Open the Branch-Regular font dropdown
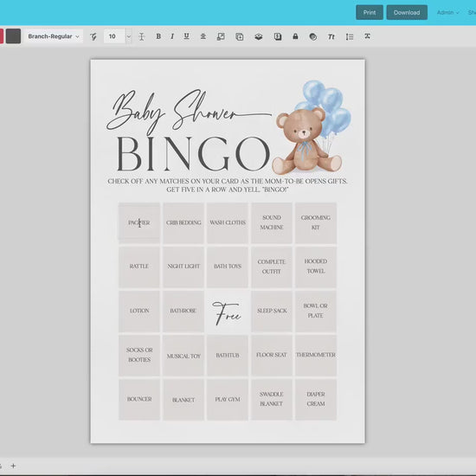The width and height of the screenshot is (476, 476). tap(54, 36)
